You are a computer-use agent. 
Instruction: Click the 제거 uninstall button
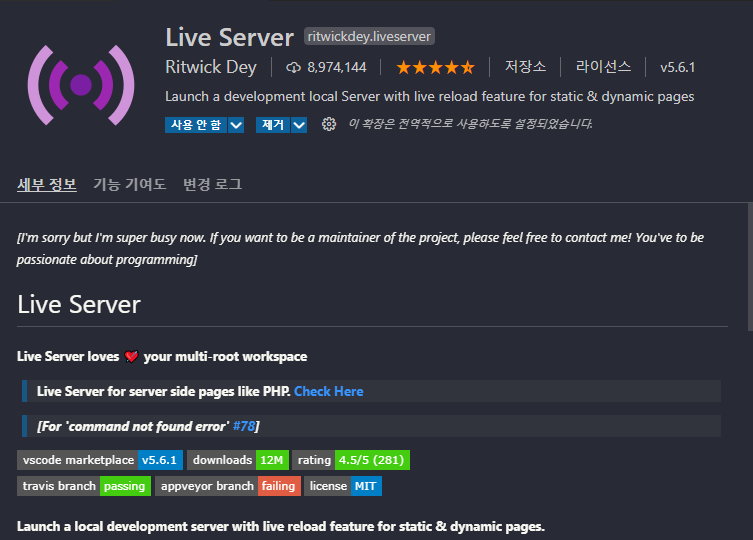273,125
